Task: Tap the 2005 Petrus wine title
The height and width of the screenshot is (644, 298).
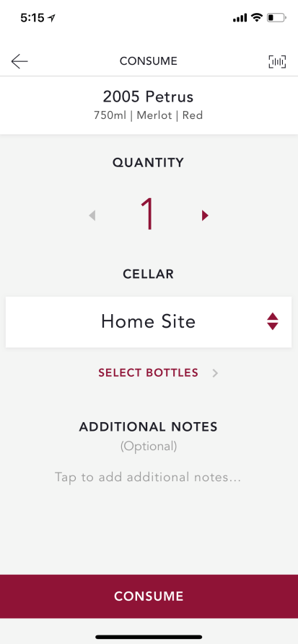Action: tap(148, 97)
